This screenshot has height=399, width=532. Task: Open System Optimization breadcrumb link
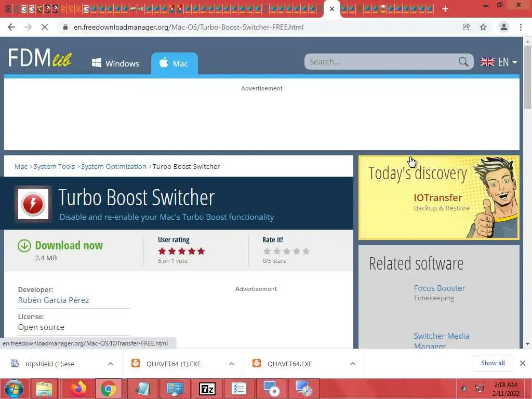point(114,167)
